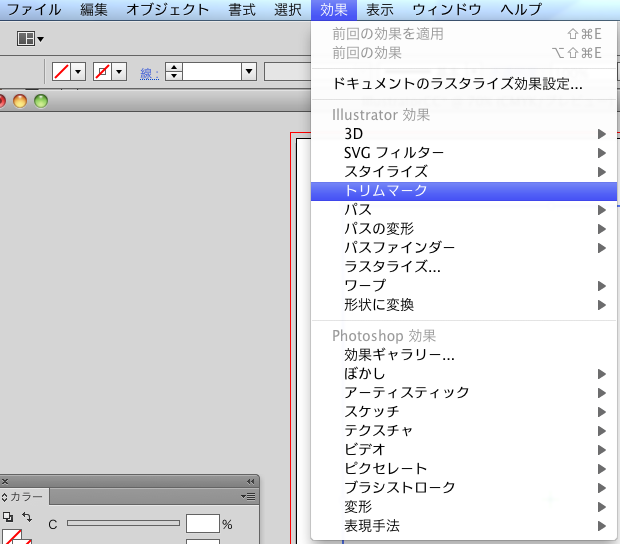
Task: Click the swap fill and stroke icon
Action: point(27,516)
